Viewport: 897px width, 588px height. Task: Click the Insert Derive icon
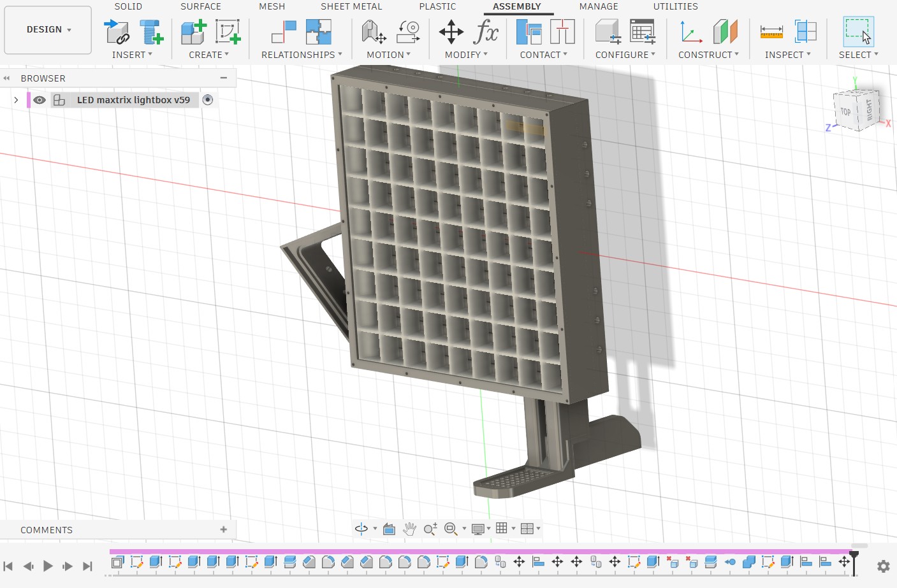pos(117,31)
